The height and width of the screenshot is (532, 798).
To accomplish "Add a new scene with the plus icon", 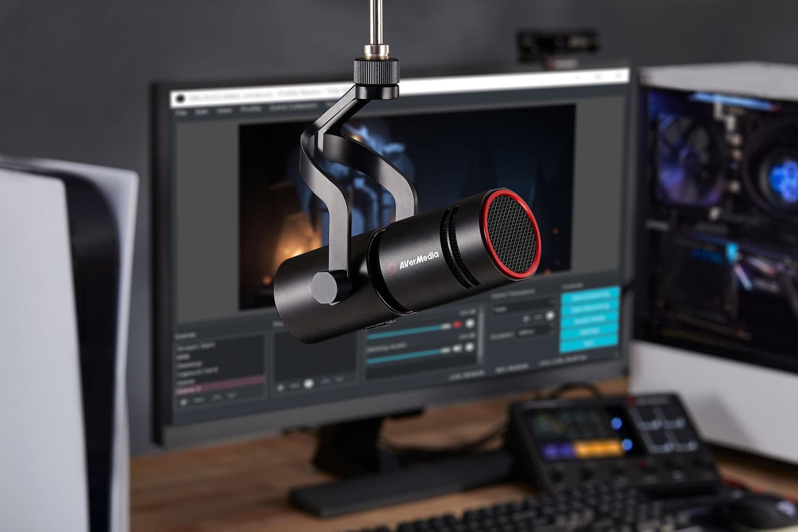I will (183, 401).
